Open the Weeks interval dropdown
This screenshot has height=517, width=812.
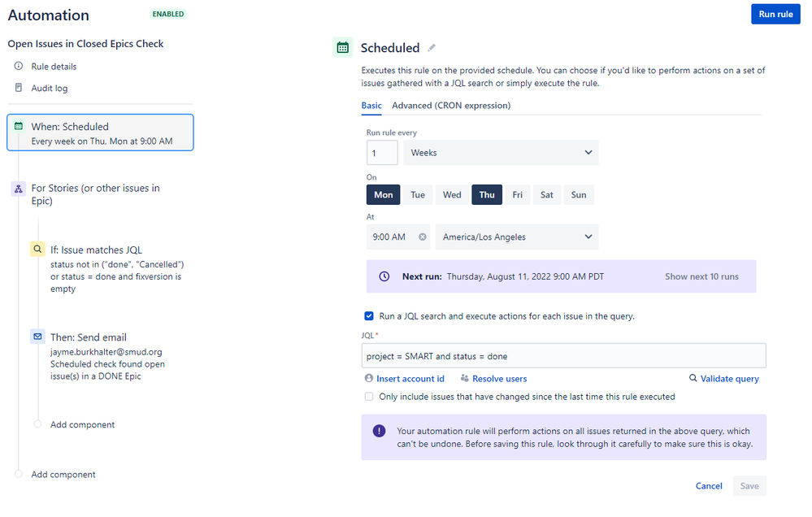pos(501,153)
